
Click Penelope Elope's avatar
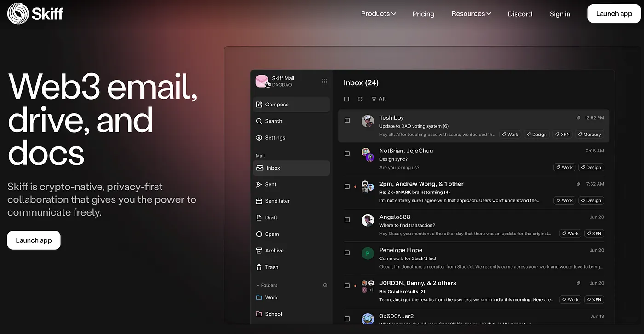click(x=368, y=253)
